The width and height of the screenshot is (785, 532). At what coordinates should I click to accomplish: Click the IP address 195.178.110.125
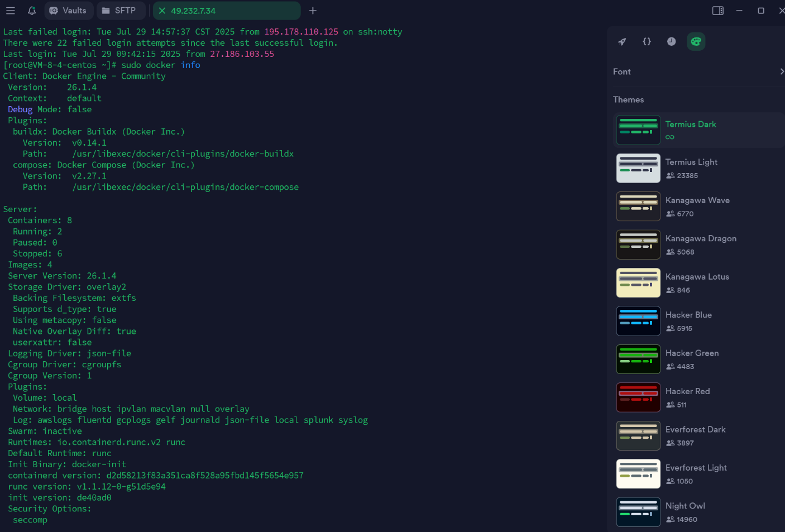click(x=301, y=32)
